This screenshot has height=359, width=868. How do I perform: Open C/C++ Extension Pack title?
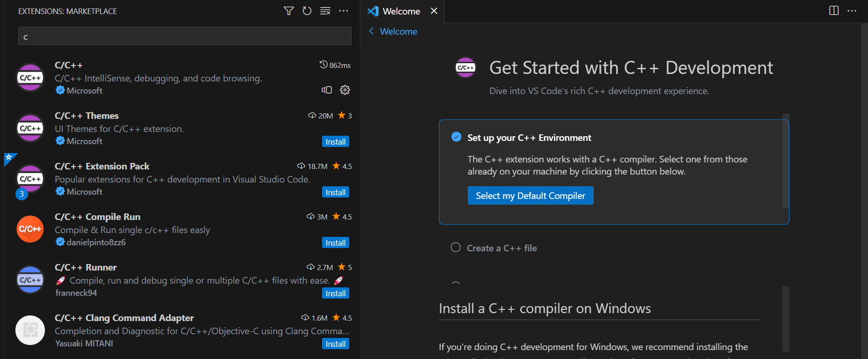click(102, 166)
